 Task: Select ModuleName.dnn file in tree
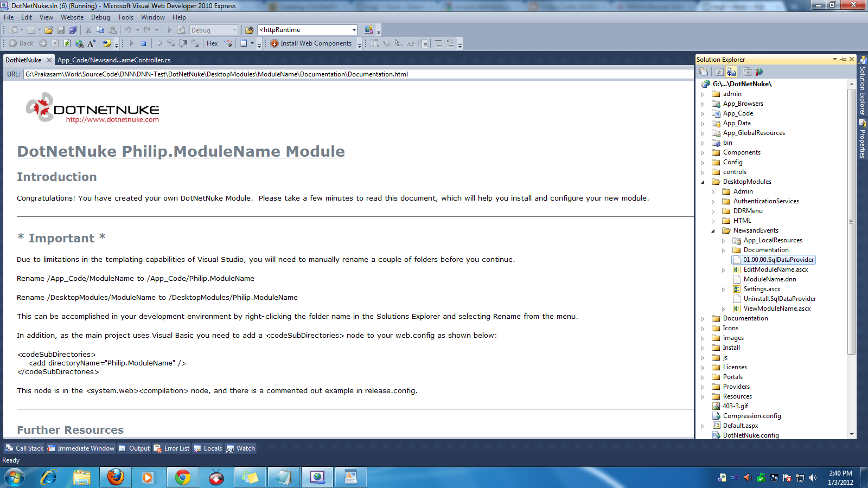(769, 279)
